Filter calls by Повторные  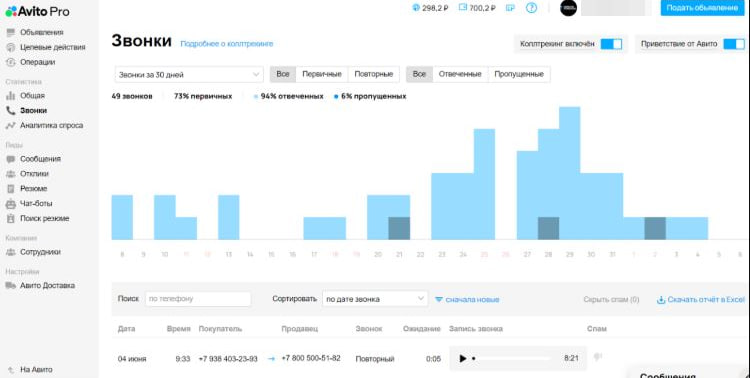pos(374,74)
